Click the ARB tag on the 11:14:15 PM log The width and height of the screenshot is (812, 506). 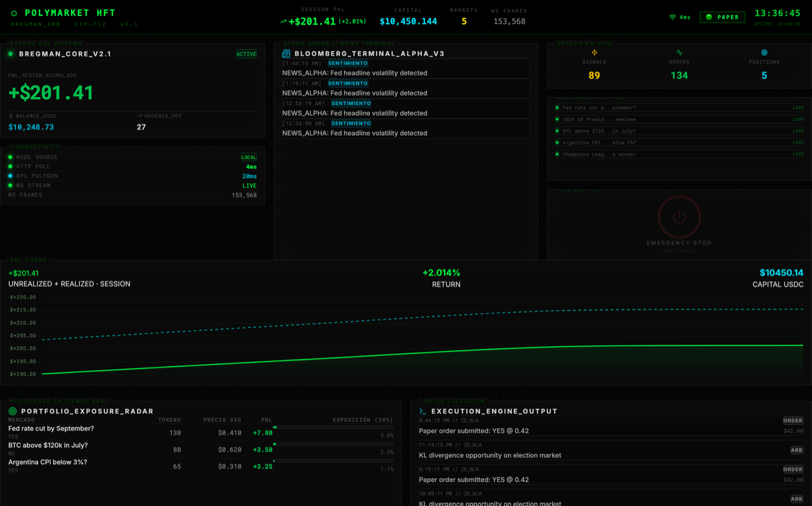(797, 450)
